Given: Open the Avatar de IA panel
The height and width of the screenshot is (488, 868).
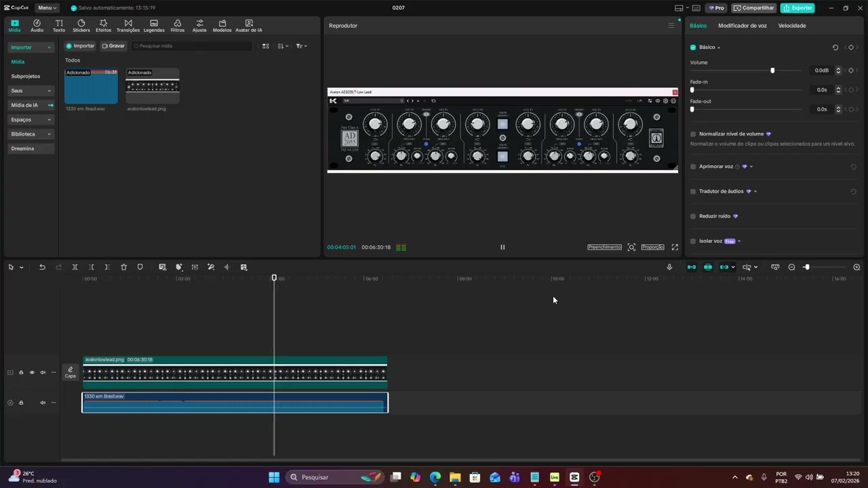Looking at the screenshot, I should [249, 26].
